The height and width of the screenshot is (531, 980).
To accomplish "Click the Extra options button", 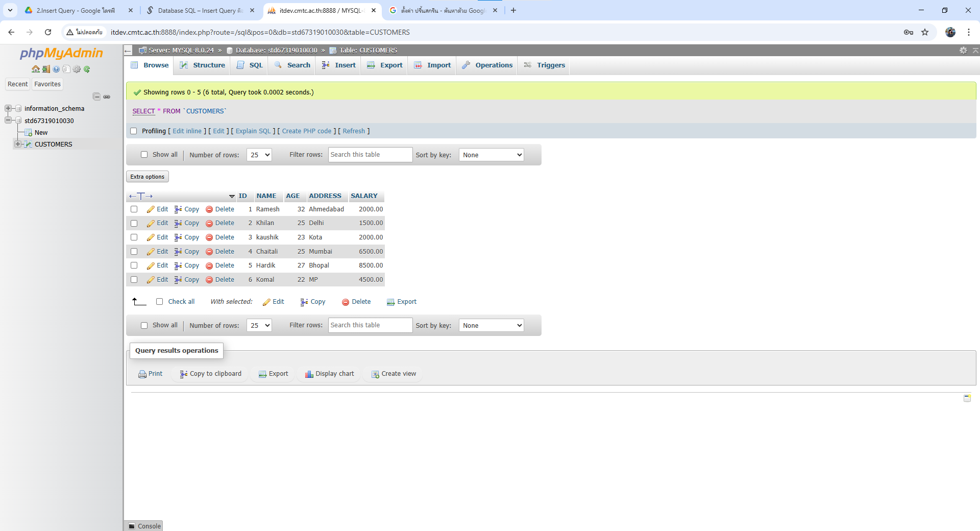I will tap(147, 177).
